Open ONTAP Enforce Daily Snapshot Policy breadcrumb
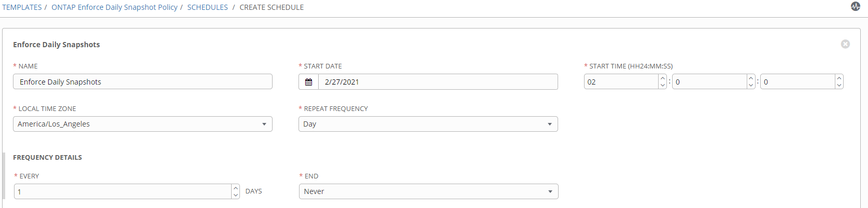Image resolution: width=868 pixels, height=208 pixels. [x=115, y=7]
